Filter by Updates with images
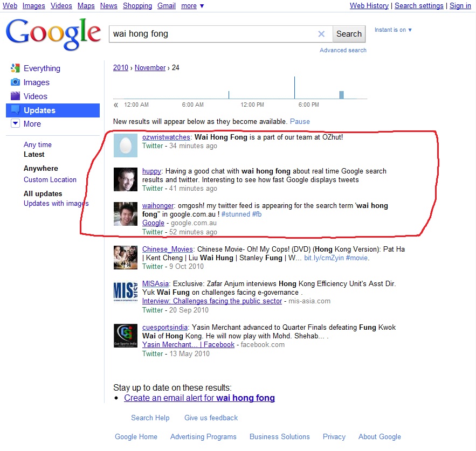Image resolution: width=476 pixels, height=451 pixels. click(x=56, y=203)
